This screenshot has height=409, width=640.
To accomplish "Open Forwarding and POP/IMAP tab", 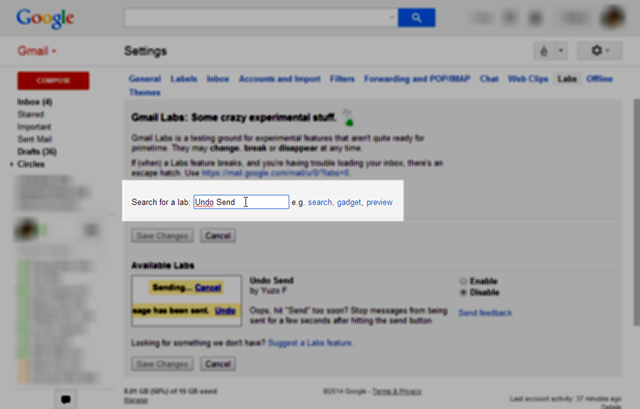I will (417, 79).
